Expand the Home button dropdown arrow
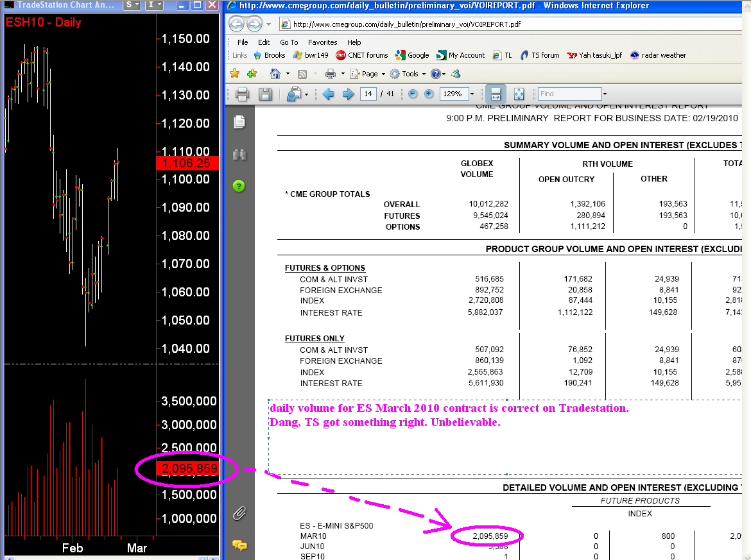Screen dimensions: 751x560 [x=288, y=74]
